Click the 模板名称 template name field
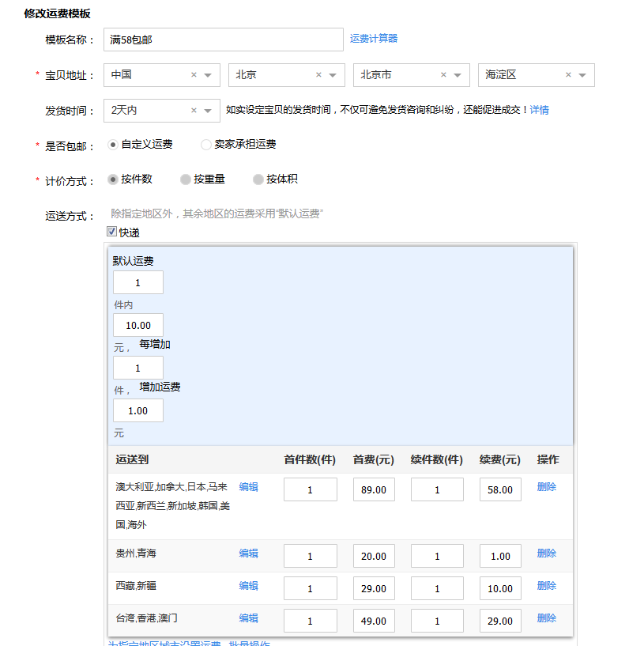This screenshot has width=644, height=646. 223,40
